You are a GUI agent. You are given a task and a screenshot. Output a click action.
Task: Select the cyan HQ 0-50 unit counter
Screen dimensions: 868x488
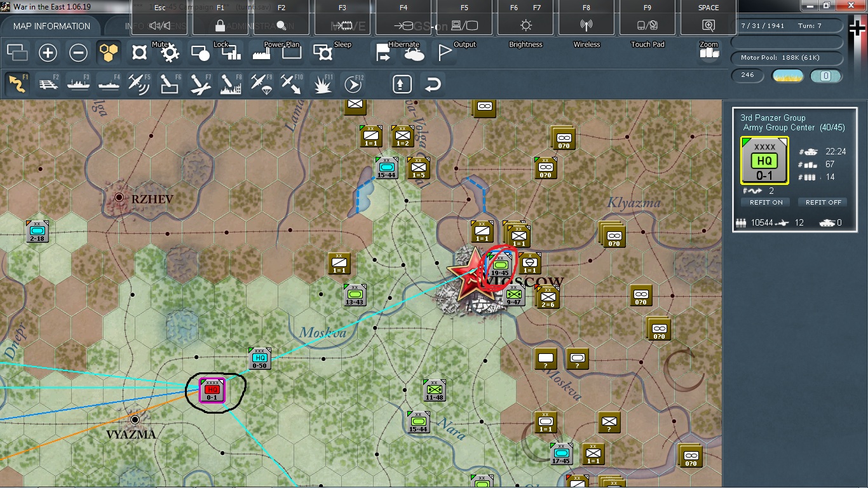coord(260,359)
